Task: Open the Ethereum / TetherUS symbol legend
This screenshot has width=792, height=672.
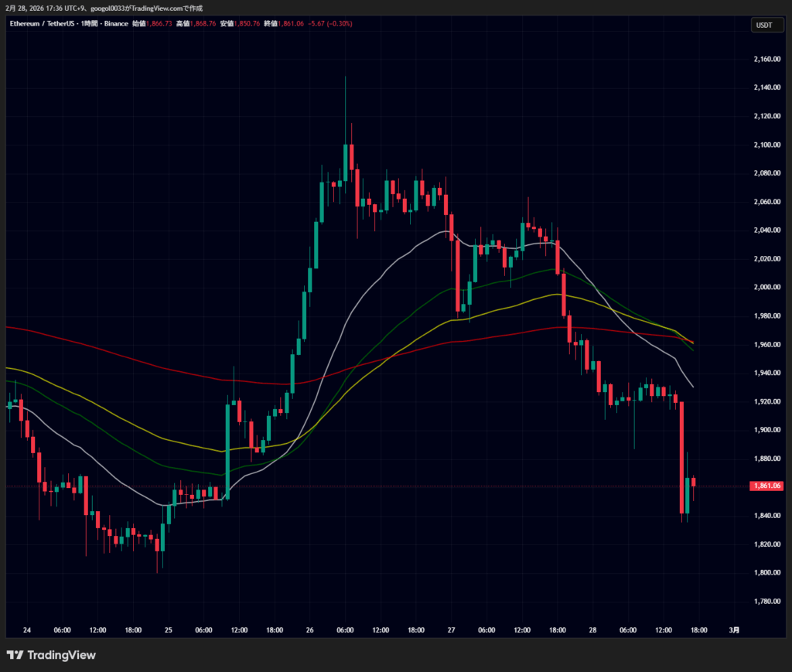Action: click(43, 23)
